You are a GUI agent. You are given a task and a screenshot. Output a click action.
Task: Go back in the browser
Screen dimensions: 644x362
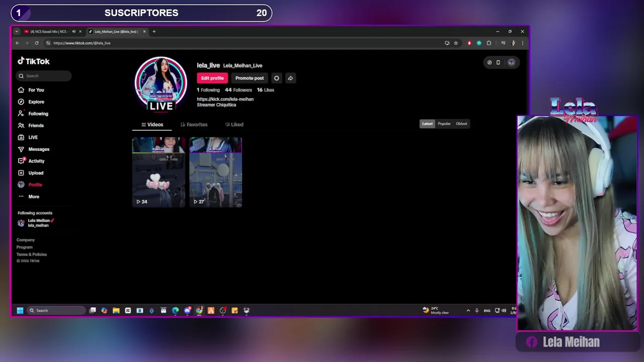17,43
